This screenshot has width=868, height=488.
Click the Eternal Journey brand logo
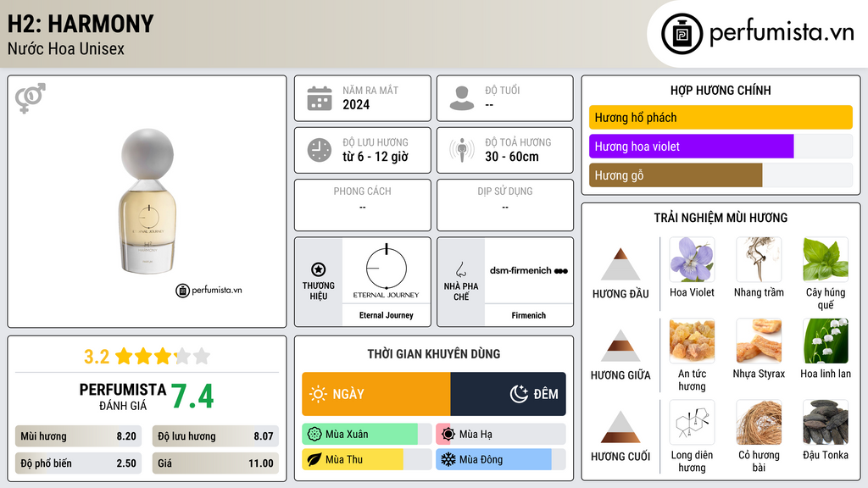coord(387,272)
